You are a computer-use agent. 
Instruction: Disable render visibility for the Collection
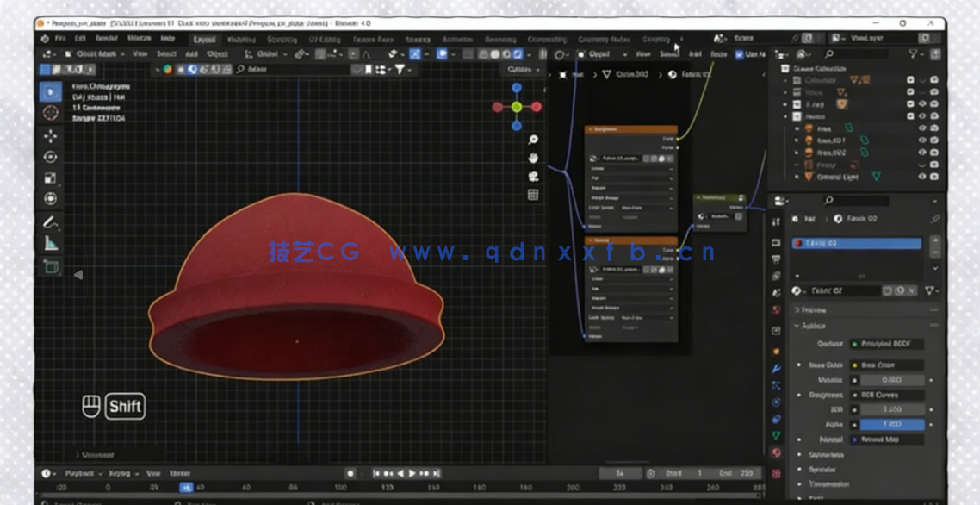[933, 79]
